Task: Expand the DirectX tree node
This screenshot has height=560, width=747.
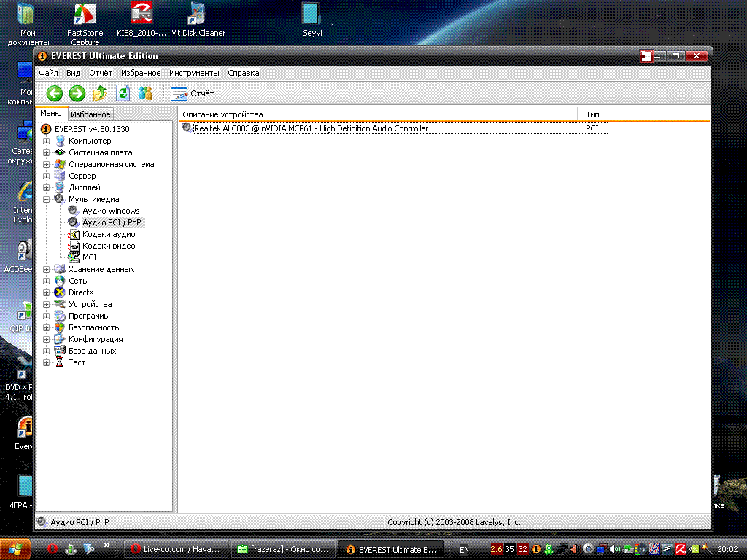Action: coord(46,292)
